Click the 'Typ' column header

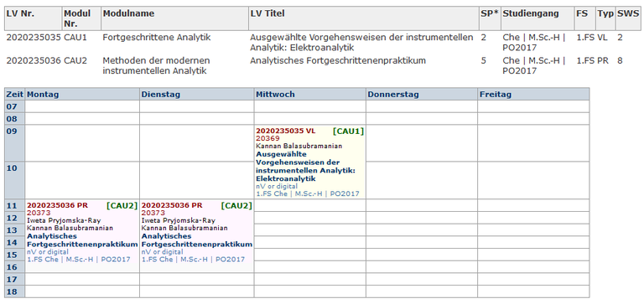tap(605, 18)
